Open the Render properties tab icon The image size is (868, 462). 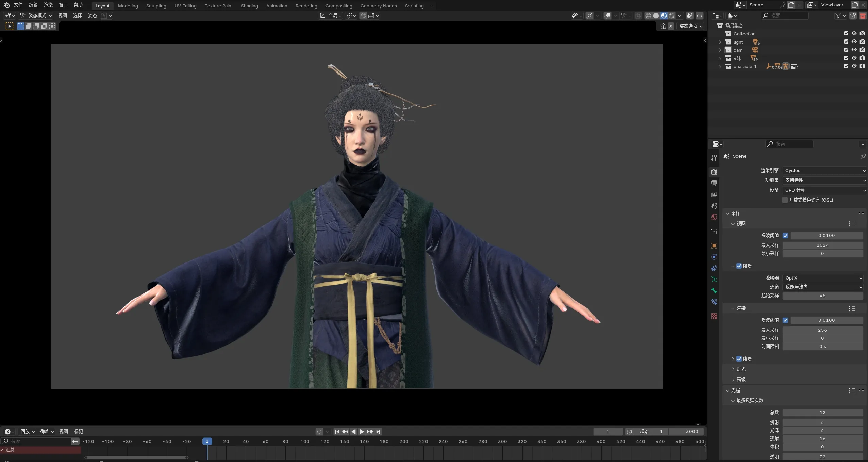coord(714,172)
